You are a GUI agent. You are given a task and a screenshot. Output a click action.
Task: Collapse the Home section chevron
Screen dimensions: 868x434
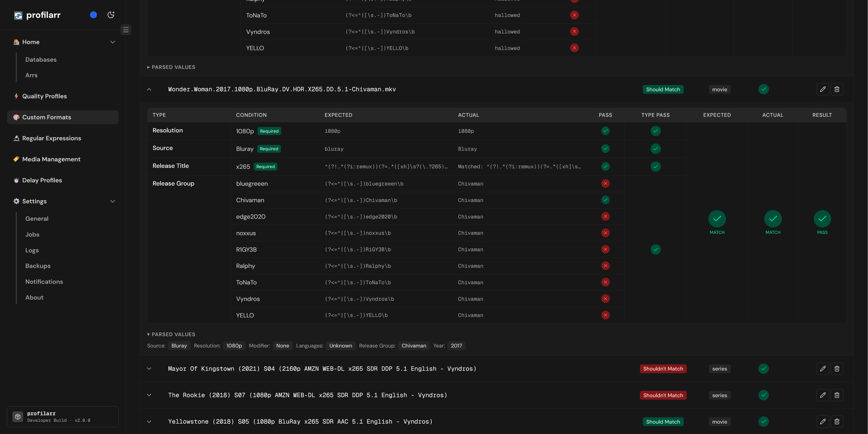pyautogui.click(x=113, y=42)
